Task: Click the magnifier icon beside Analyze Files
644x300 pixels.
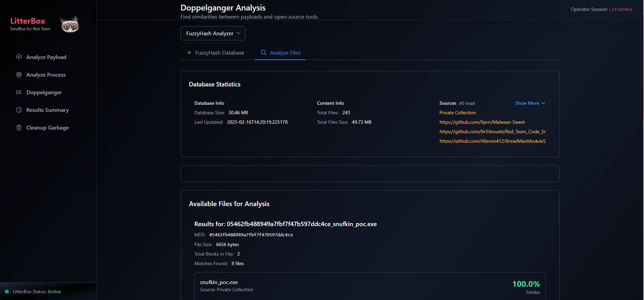Action: click(x=263, y=53)
